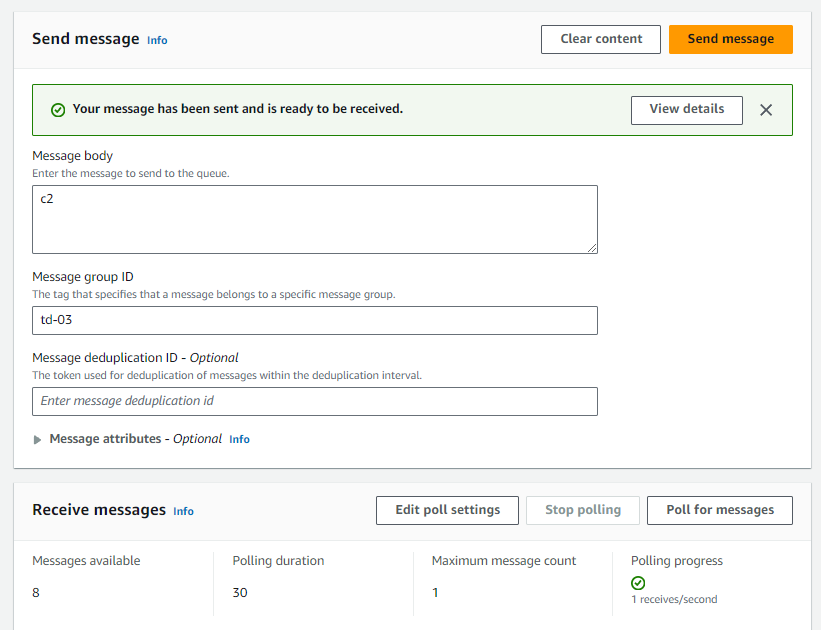The image size is (821, 630).
Task: Click the Message group ID field
Action: (314, 320)
